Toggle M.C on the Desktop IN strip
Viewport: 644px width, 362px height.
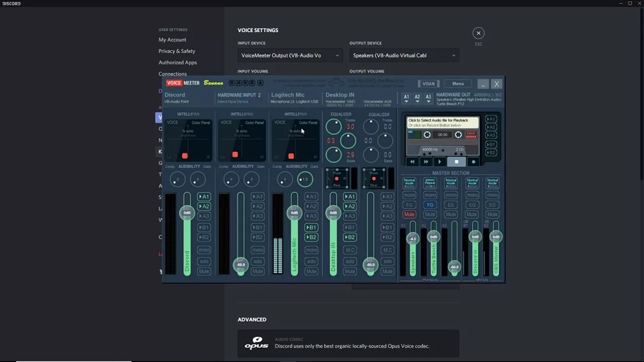[350, 250]
